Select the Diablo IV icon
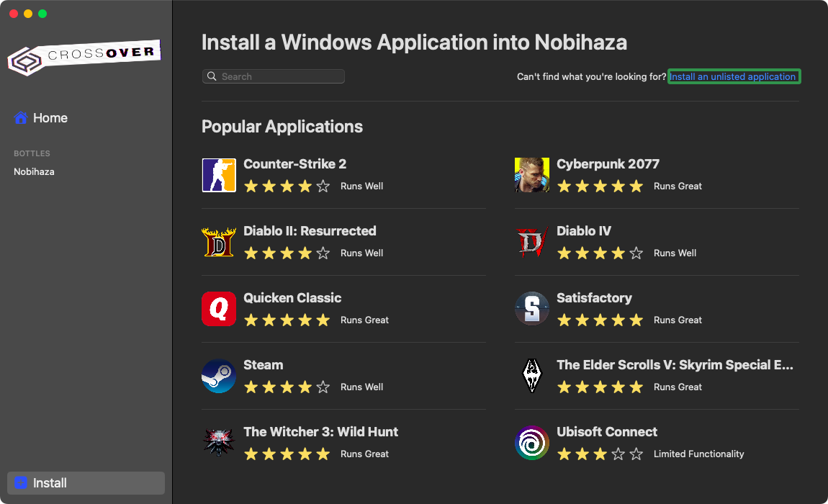 pyautogui.click(x=532, y=242)
